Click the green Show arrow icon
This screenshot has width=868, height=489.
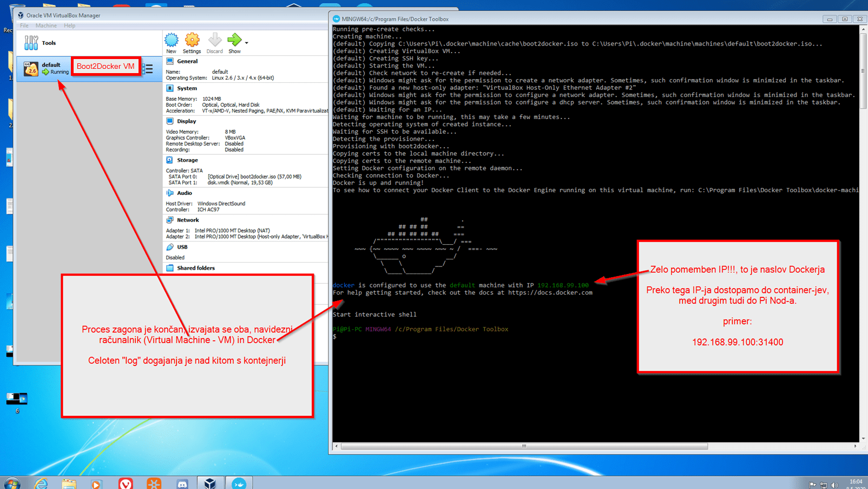coord(234,40)
